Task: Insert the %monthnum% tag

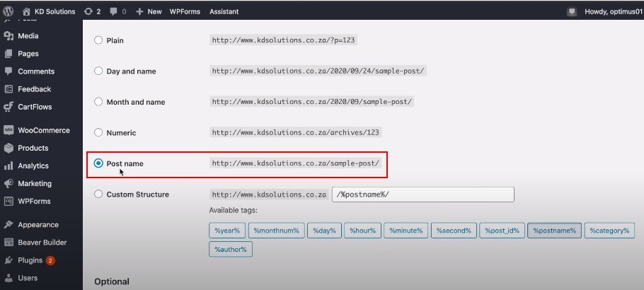Action: 277,231
